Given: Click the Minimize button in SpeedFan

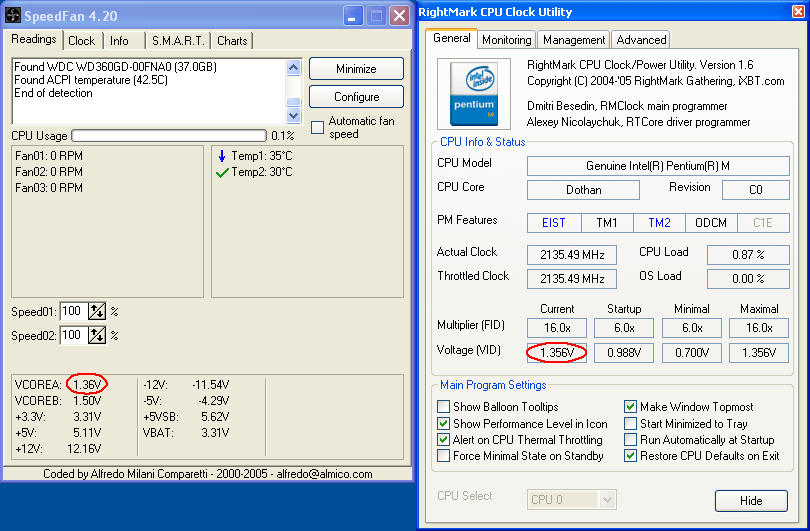Looking at the screenshot, I should pos(356,69).
